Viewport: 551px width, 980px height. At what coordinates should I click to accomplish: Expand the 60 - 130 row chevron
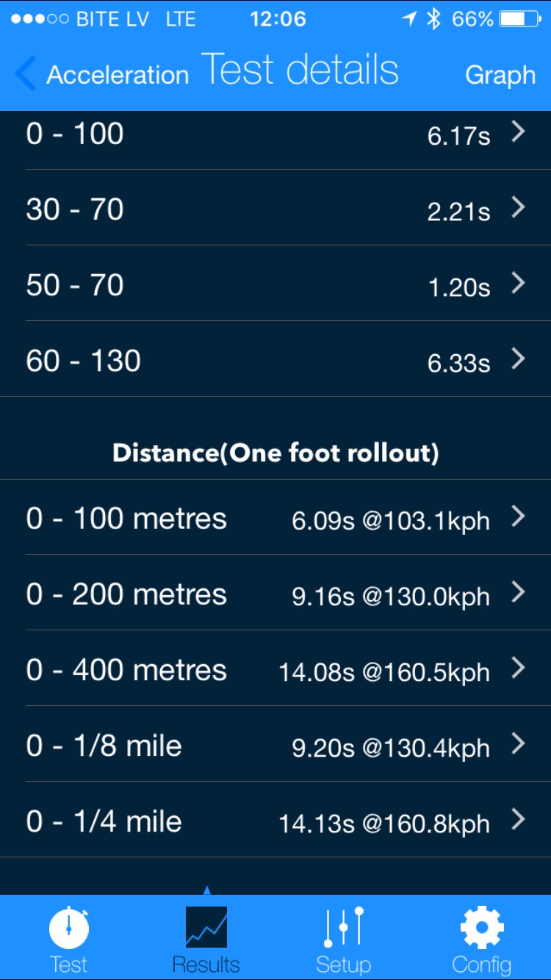(519, 359)
